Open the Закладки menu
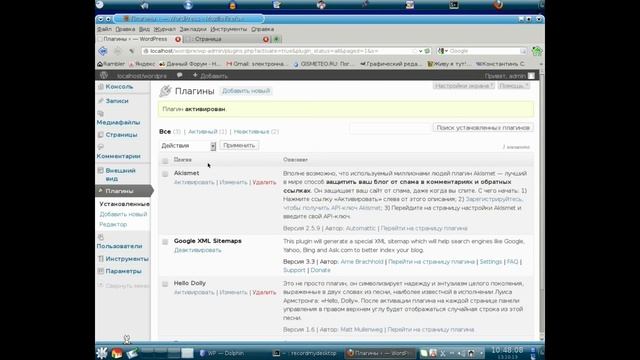640x360 pixels. tap(193, 29)
